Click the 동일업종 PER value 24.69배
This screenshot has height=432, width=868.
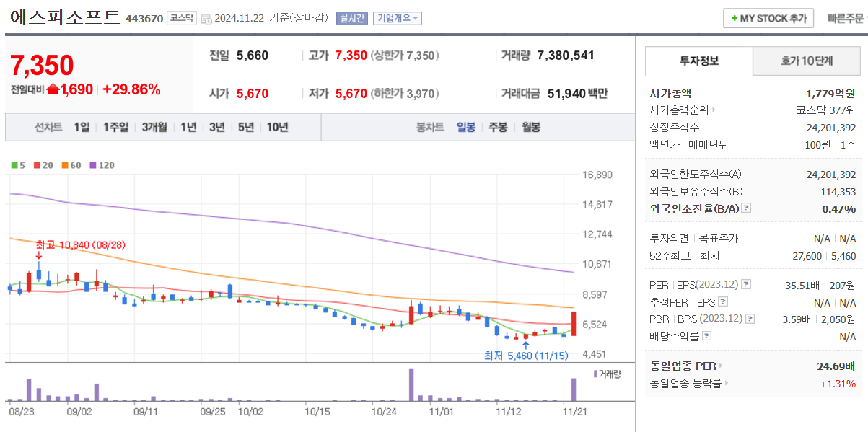click(836, 366)
